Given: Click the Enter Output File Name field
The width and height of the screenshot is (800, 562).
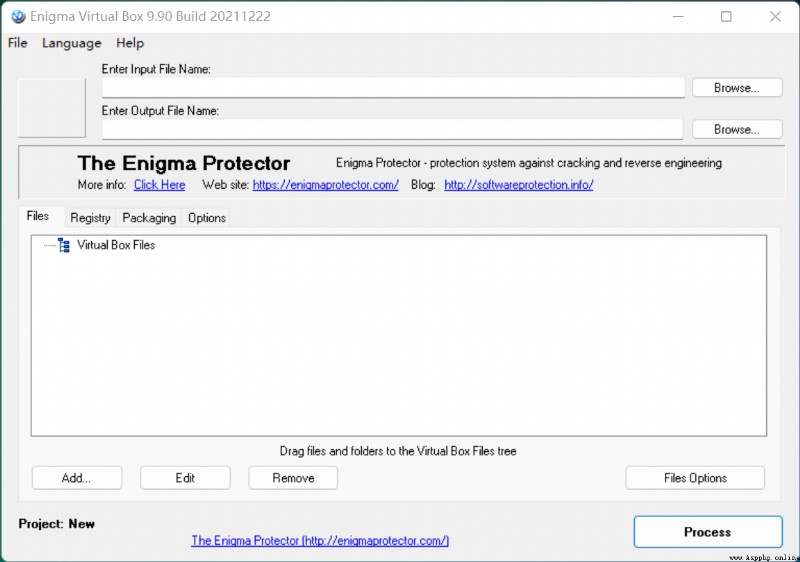Looking at the screenshot, I should (x=392, y=130).
